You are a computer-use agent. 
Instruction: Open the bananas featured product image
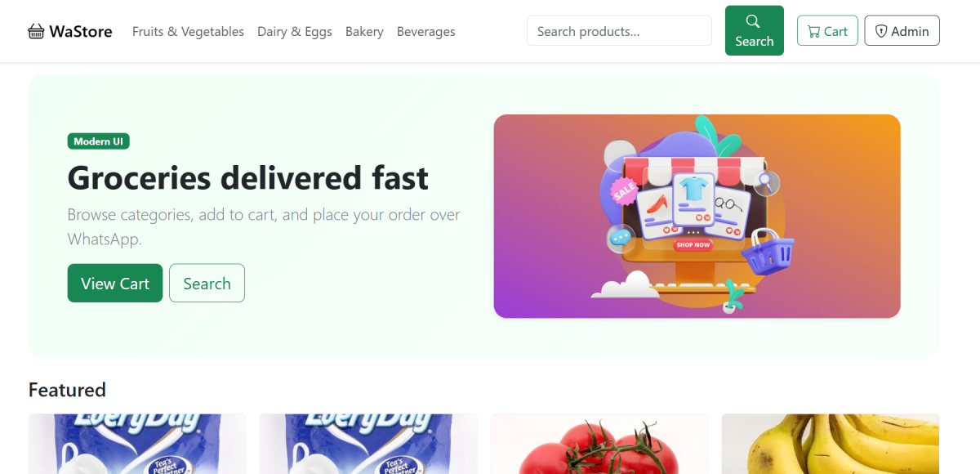[x=831, y=444]
